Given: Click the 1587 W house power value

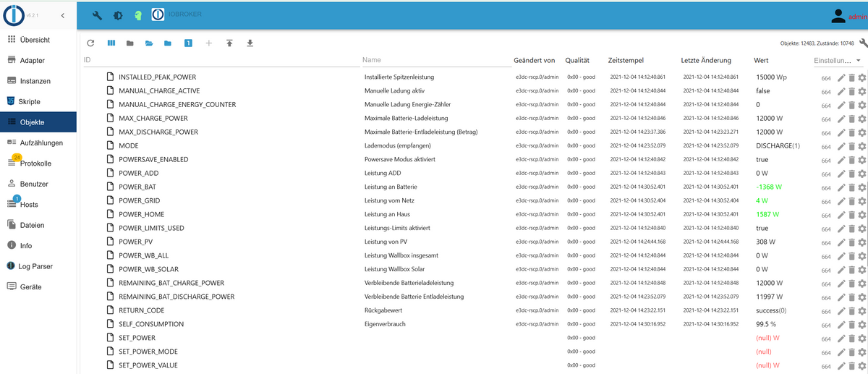Looking at the screenshot, I should (767, 215).
